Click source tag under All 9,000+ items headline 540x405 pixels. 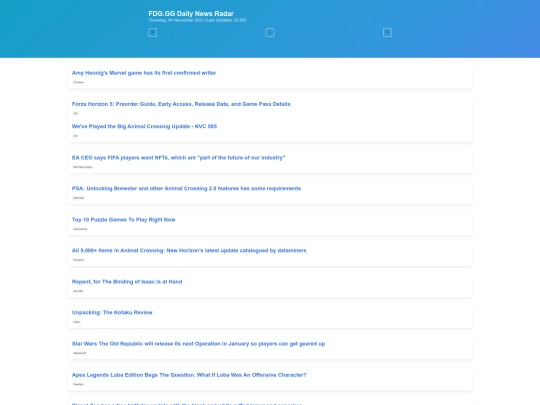pos(79,260)
